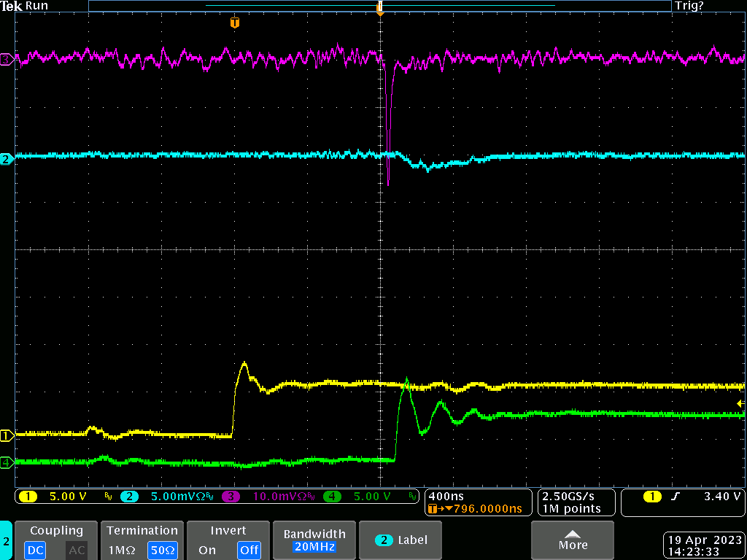747x560 pixels.
Task: Click the channel 2 cyan ground marker
Action: tap(7, 159)
